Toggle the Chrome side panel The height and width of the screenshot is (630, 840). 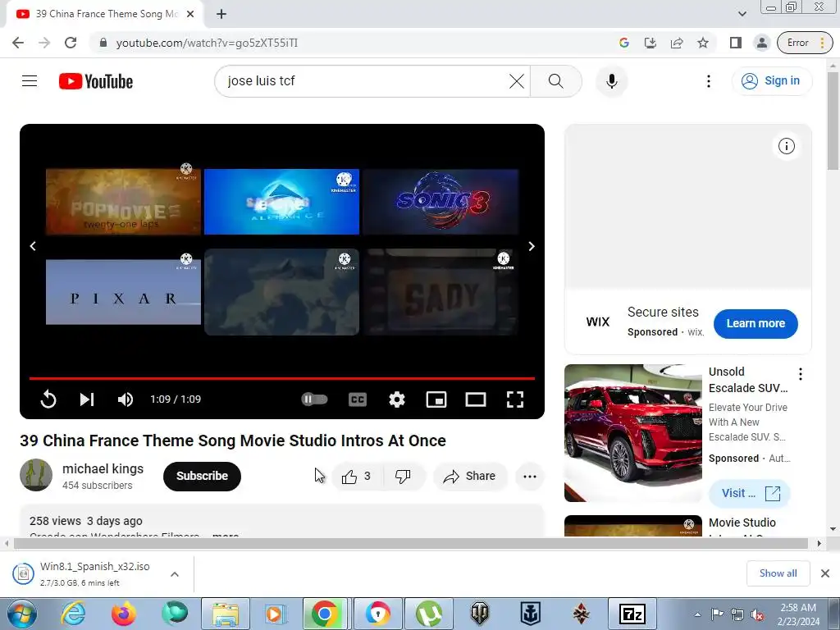click(736, 43)
